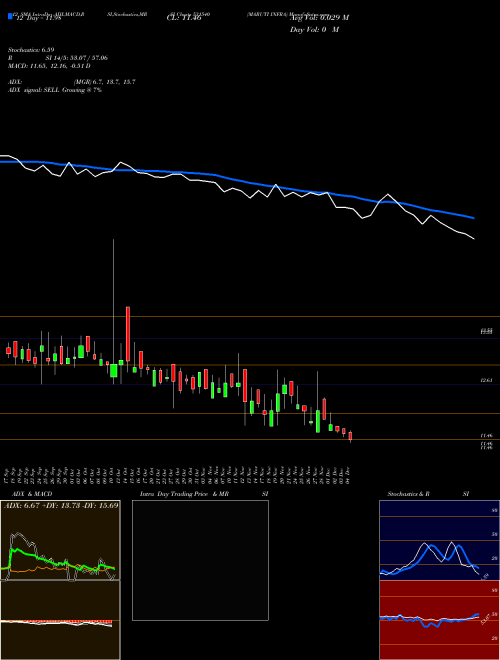Click the 'Stochastics: 6.59' reading

pos(31,50)
